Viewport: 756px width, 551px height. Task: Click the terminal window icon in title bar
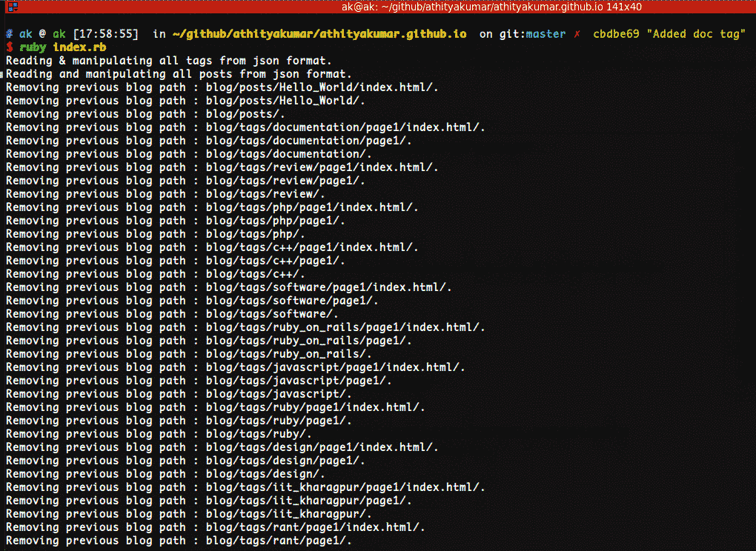click(x=13, y=7)
